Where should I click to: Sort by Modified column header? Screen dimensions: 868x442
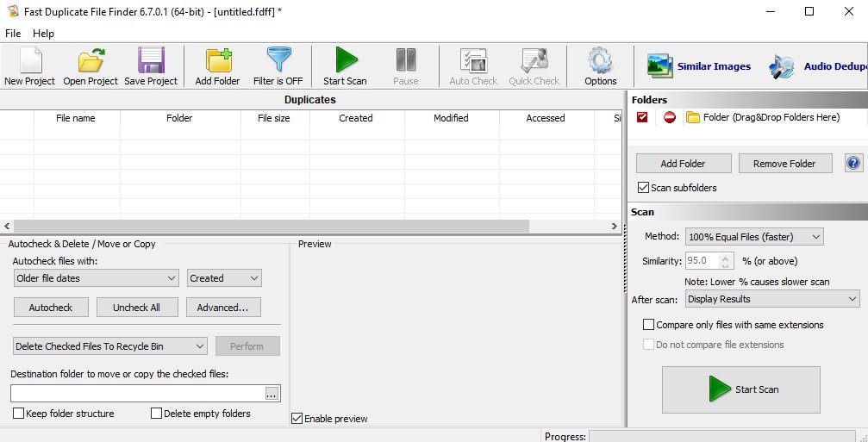tap(451, 118)
